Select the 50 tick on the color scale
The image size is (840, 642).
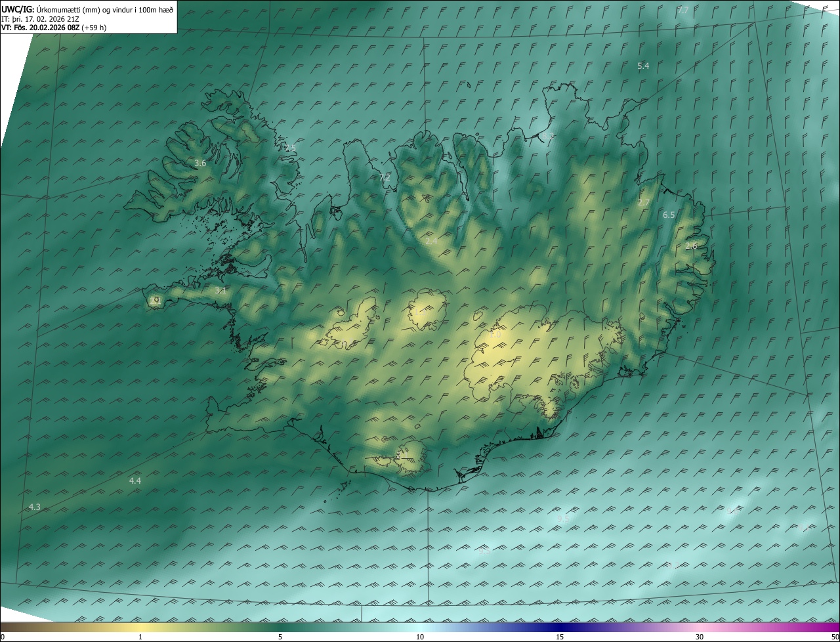point(835,637)
